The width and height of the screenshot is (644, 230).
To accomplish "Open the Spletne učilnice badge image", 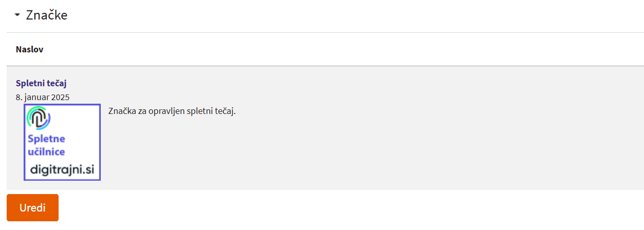I will (x=62, y=142).
